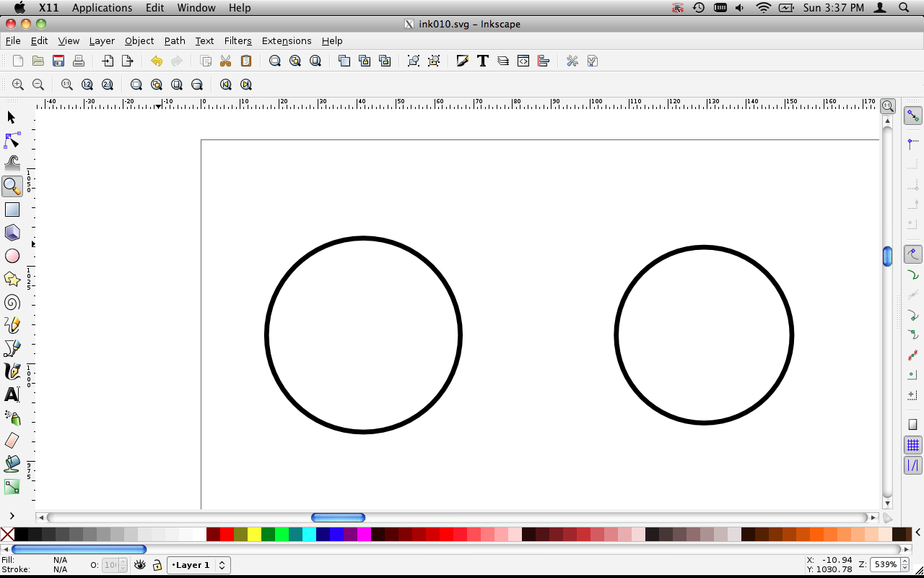Viewport: 924px width, 578px height.
Task: Select the Eraser tool
Action: 12,441
